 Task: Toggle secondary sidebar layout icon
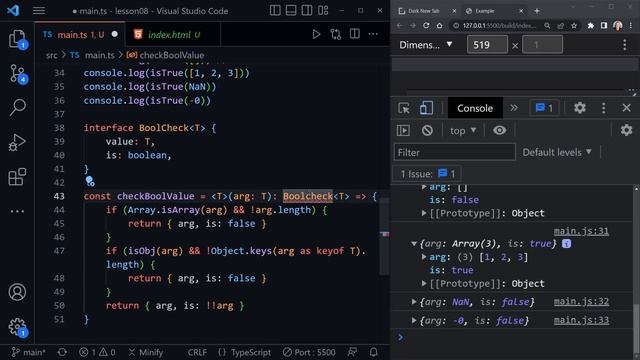pos(307,10)
